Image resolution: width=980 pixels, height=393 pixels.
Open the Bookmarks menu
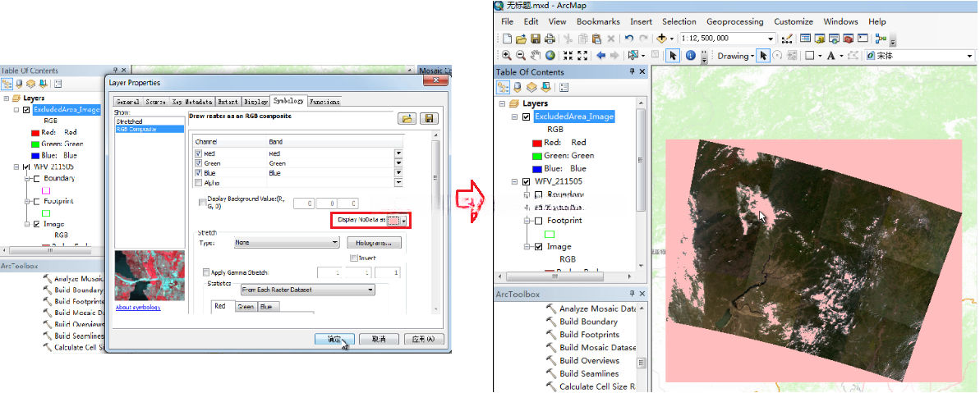[598, 22]
